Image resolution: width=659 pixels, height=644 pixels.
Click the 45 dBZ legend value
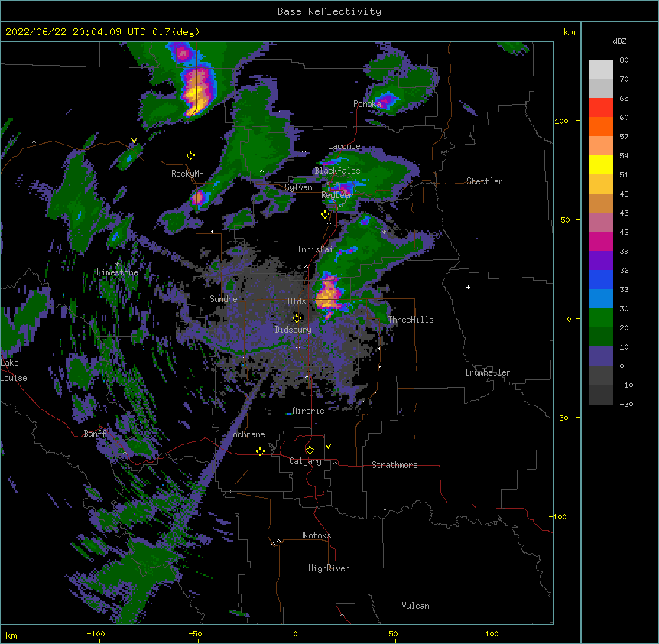[624, 213]
